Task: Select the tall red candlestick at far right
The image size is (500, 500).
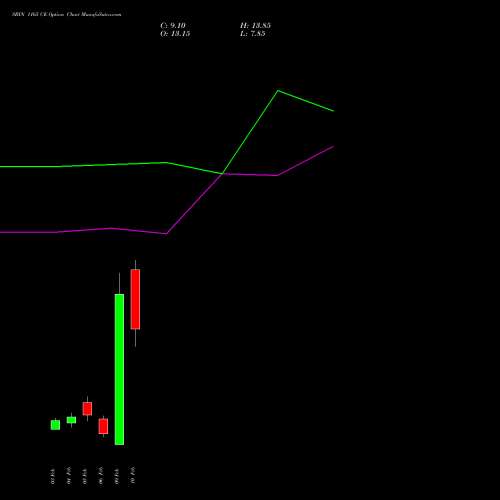Action: click(x=135, y=299)
